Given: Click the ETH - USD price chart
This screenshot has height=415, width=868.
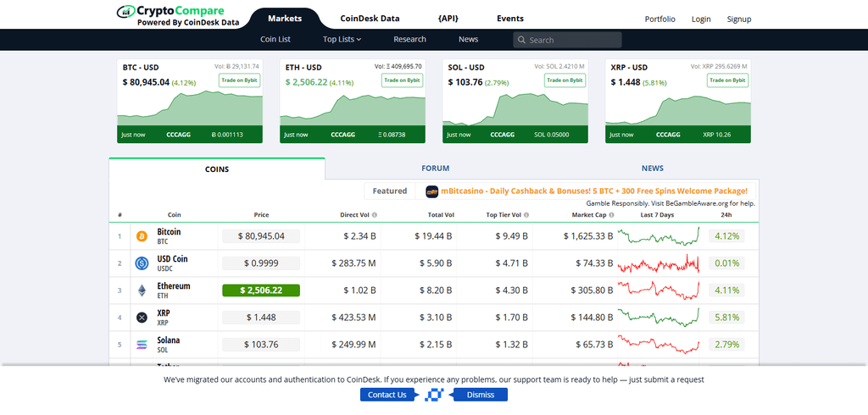Looking at the screenshot, I should click(x=353, y=108).
